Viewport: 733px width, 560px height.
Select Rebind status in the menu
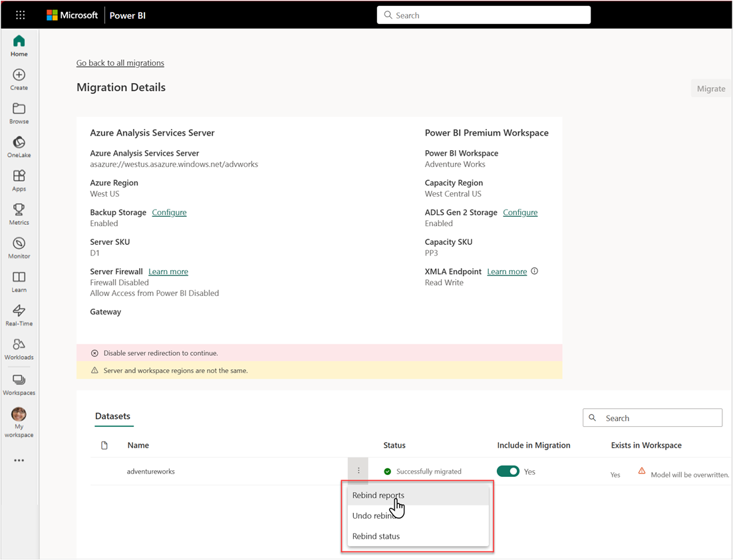point(376,536)
